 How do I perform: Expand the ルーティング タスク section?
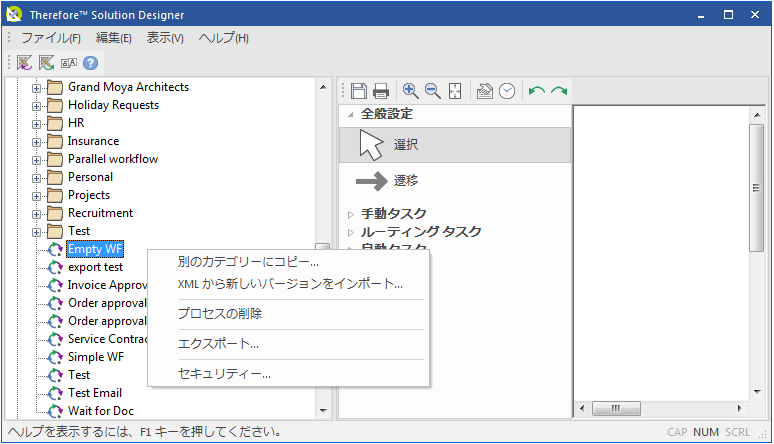(350, 233)
